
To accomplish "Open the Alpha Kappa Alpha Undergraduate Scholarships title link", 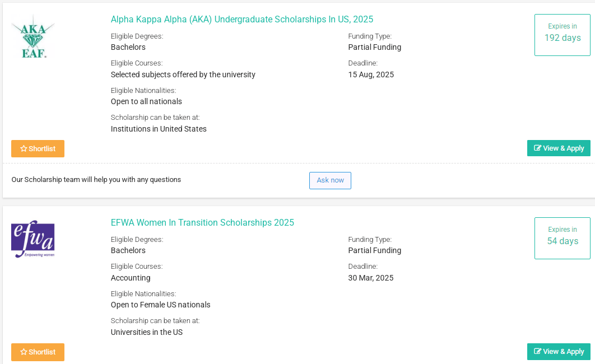I will (241, 20).
